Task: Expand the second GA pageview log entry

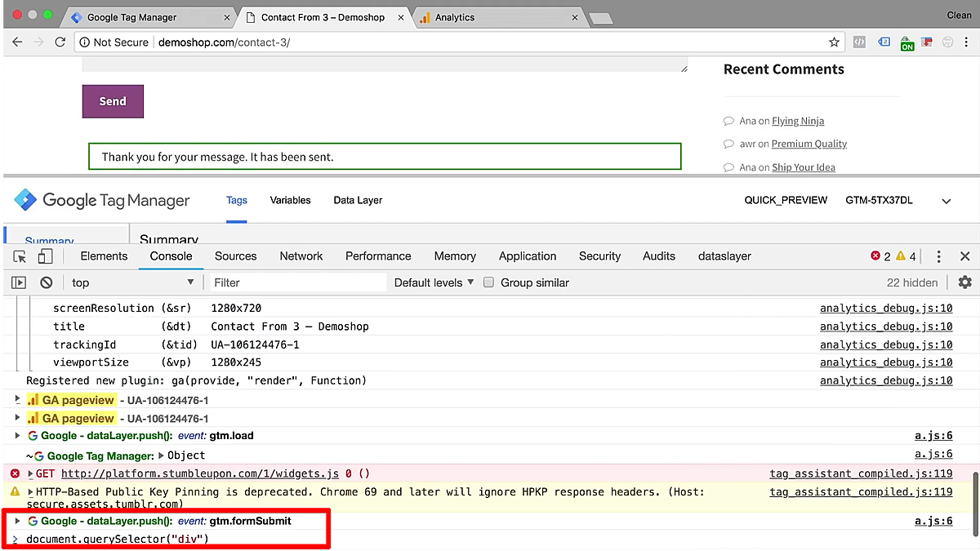Action: tap(18, 417)
